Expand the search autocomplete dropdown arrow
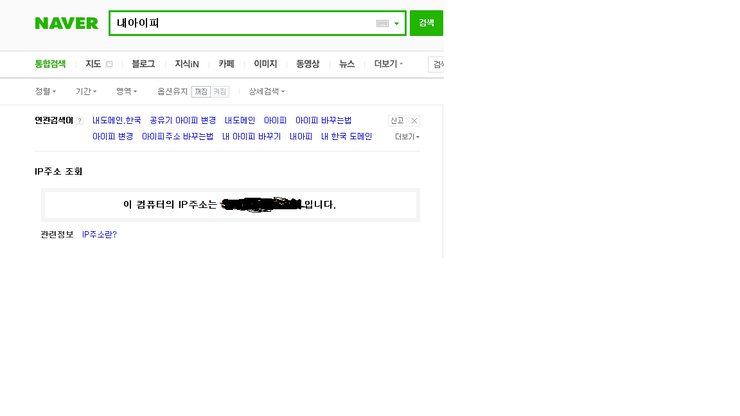The height and width of the screenshot is (416, 740). click(x=397, y=24)
